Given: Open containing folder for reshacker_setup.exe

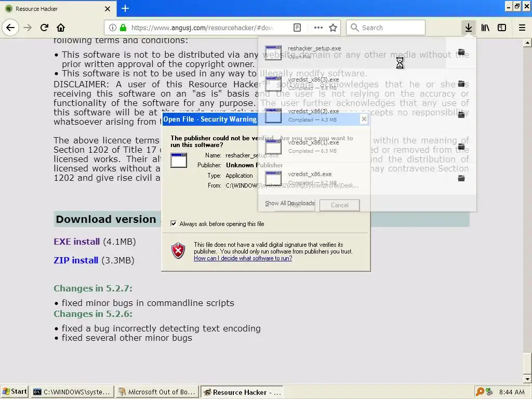Looking at the screenshot, I should click(x=461, y=52).
